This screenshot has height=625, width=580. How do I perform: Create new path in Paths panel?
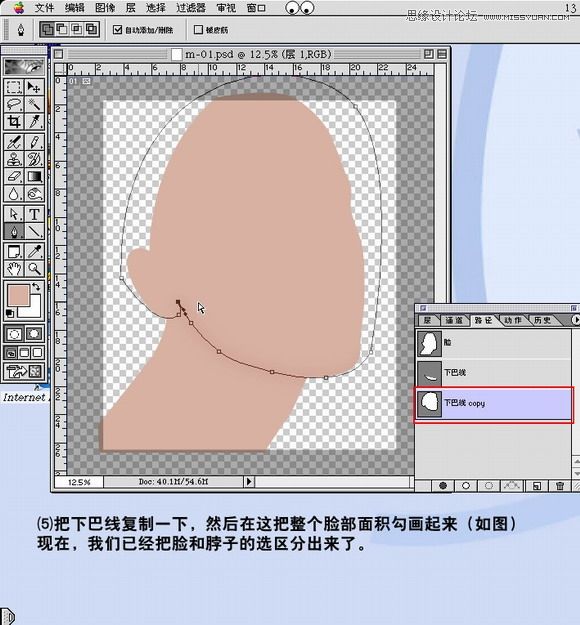coord(537,485)
